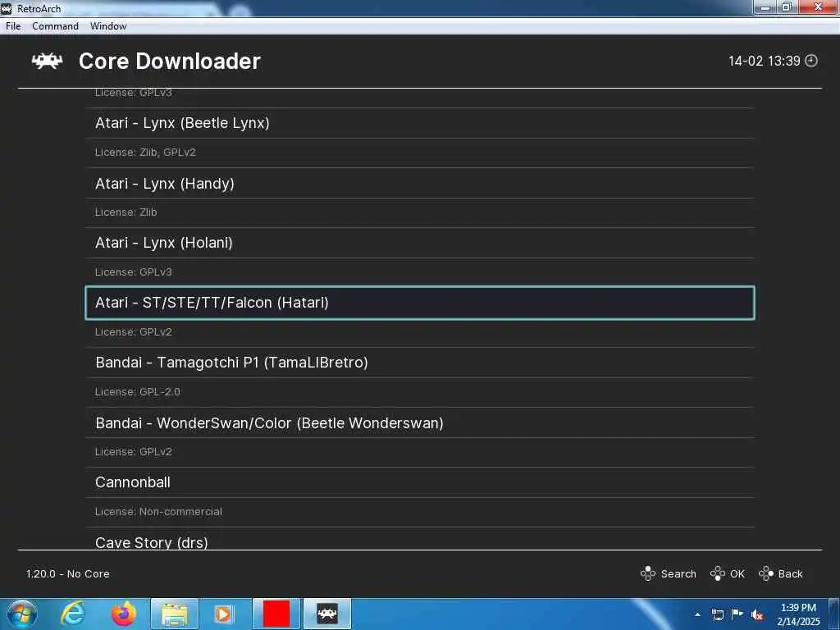Screen dimensions: 840x630
Task: Open the Windows Start orb
Action: tap(21, 614)
